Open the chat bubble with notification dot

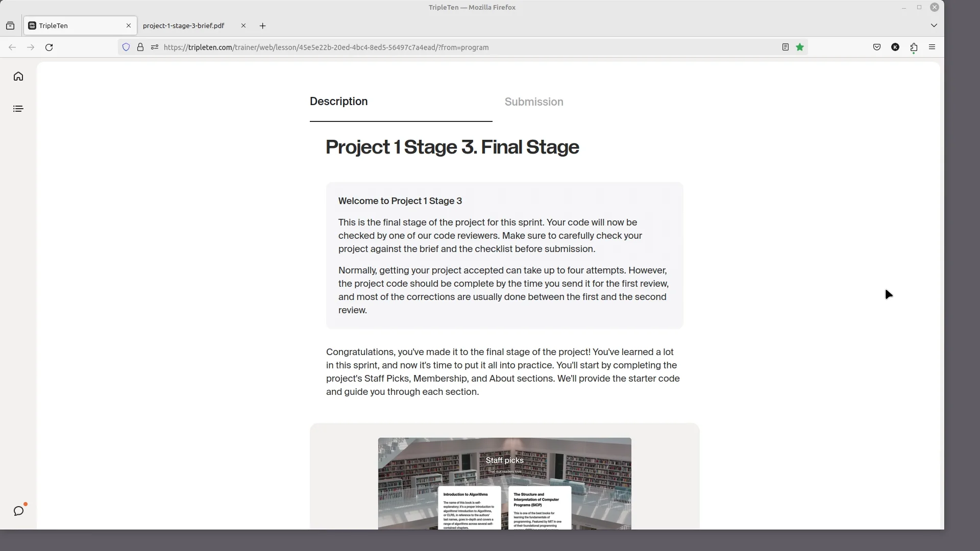19,510
